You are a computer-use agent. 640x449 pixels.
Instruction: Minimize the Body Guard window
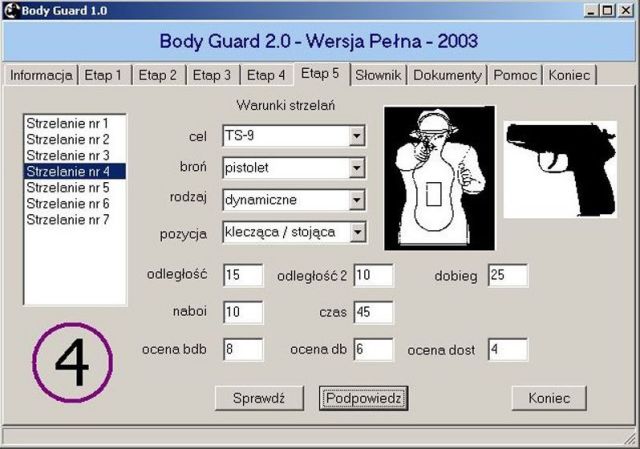(x=590, y=11)
